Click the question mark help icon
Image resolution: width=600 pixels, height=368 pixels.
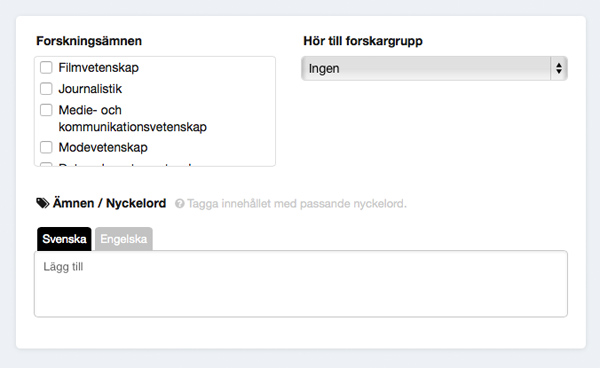click(x=179, y=204)
